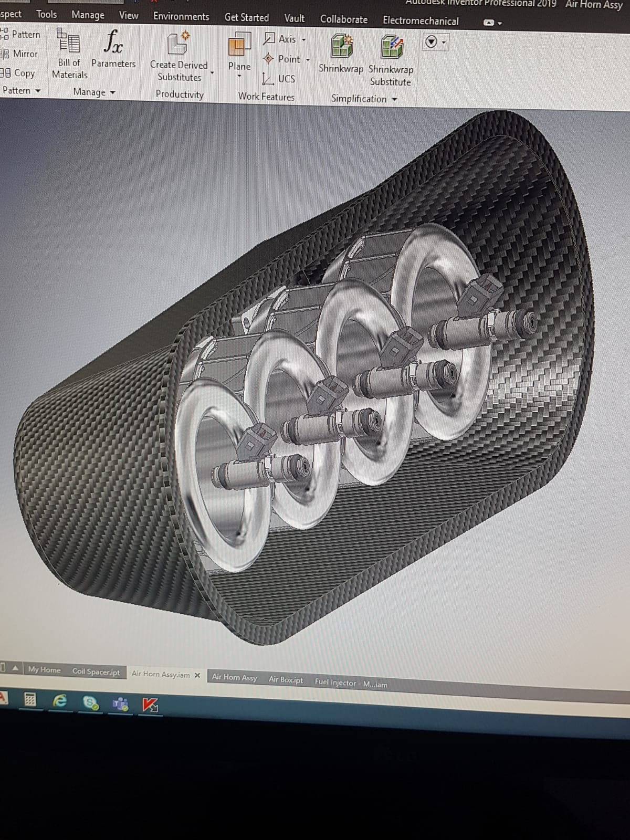Open Internet Explorer from taskbar

pyautogui.click(x=60, y=700)
